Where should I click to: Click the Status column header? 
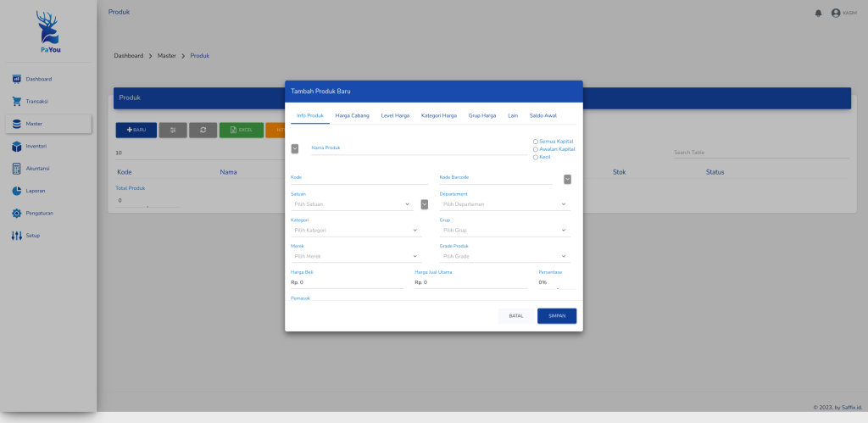[715, 172]
